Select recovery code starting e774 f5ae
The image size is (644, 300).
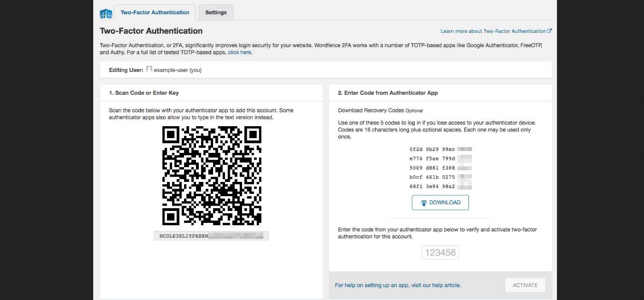440,159
